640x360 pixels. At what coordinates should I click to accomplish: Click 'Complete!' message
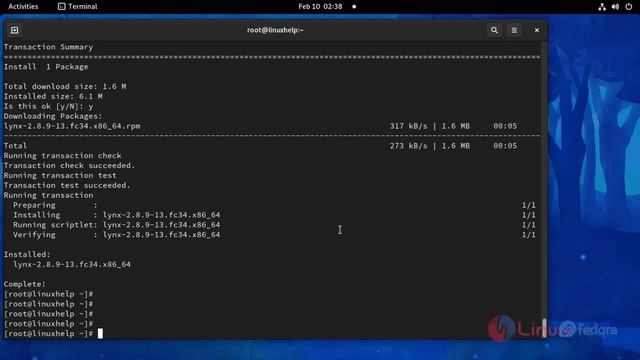click(24, 284)
